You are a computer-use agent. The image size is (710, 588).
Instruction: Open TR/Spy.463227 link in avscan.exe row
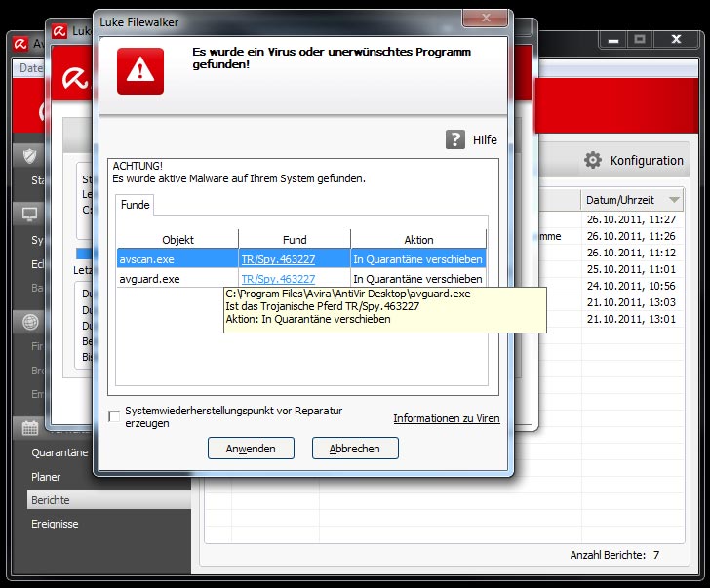(x=278, y=259)
